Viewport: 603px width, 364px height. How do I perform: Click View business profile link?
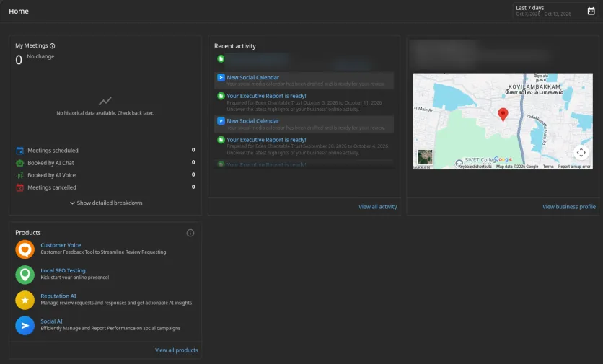coord(569,207)
